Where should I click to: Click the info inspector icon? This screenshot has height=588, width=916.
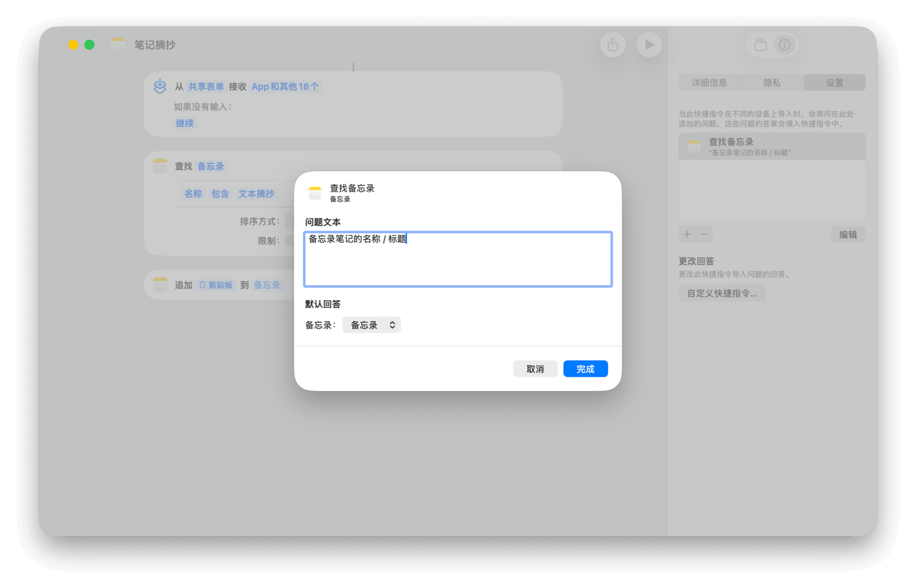pos(784,45)
